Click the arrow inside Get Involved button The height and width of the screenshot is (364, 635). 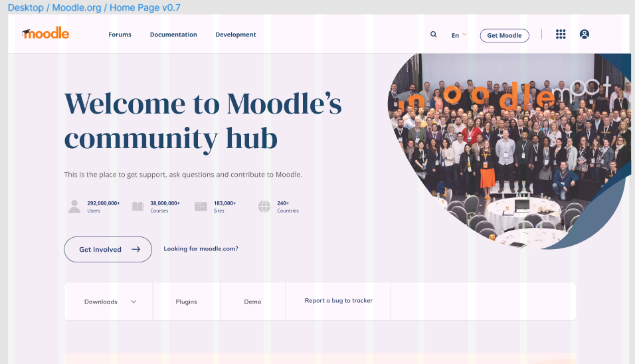[x=136, y=249]
